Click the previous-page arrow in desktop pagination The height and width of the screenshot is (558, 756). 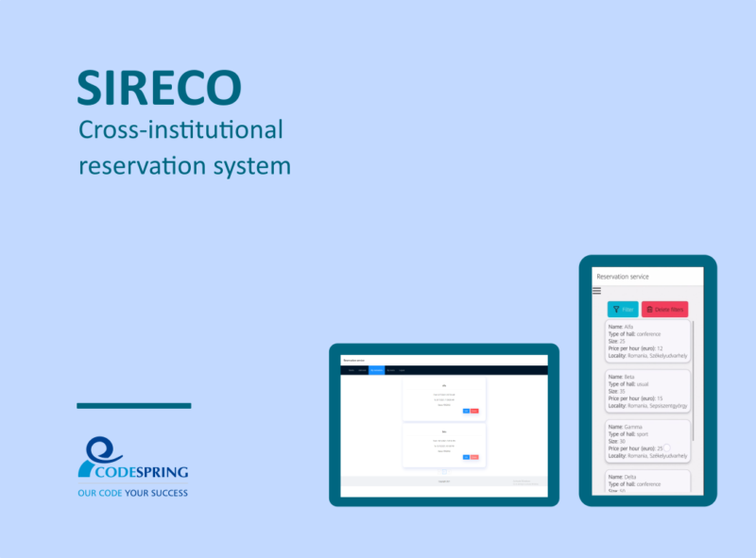439,472
